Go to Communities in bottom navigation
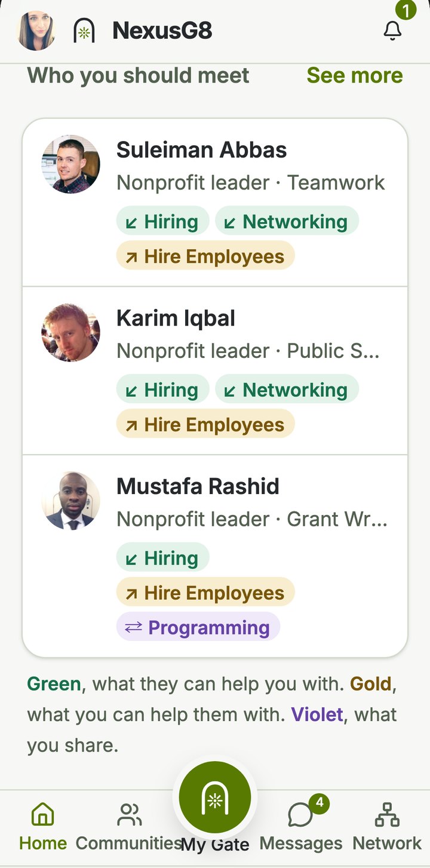 (x=129, y=827)
